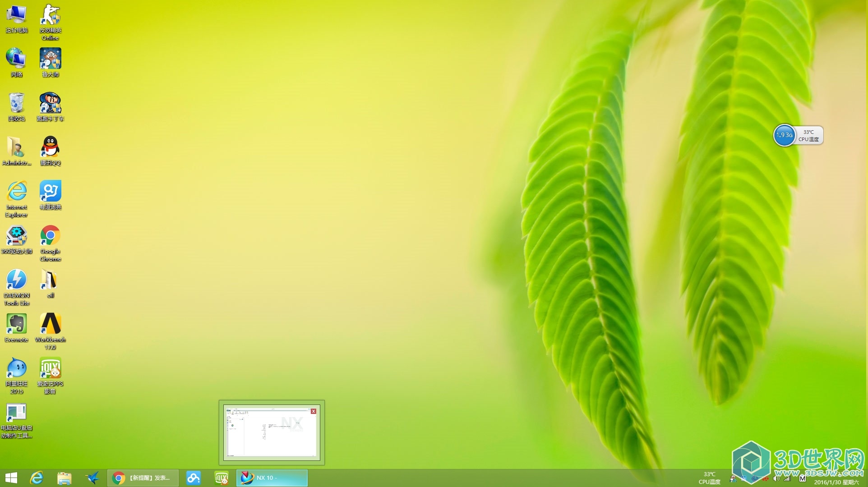This screenshot has width=868, height=487.
Task: Click the 1.93G memory floating ball
Action: [x=785, y=135]
